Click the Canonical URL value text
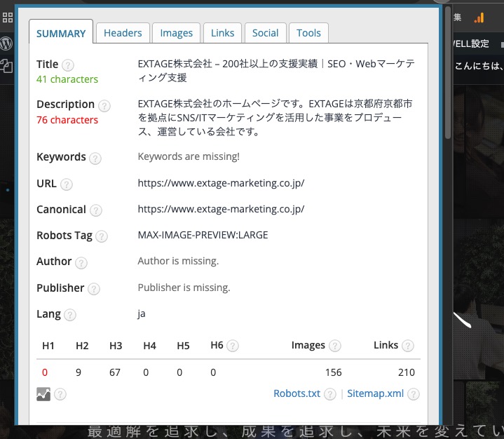 [x=221, y=210]
